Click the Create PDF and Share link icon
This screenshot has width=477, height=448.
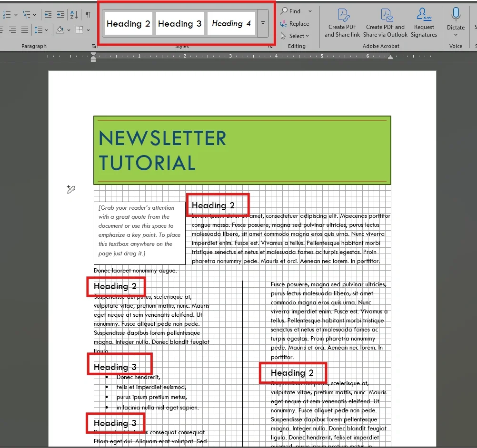342,23
